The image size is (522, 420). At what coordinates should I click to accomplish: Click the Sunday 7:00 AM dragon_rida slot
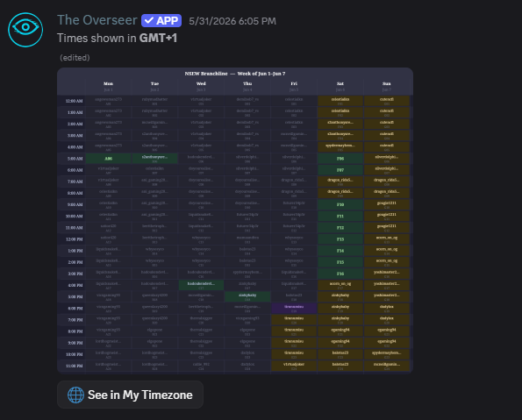pyautogui.click(x=387, y=182)
